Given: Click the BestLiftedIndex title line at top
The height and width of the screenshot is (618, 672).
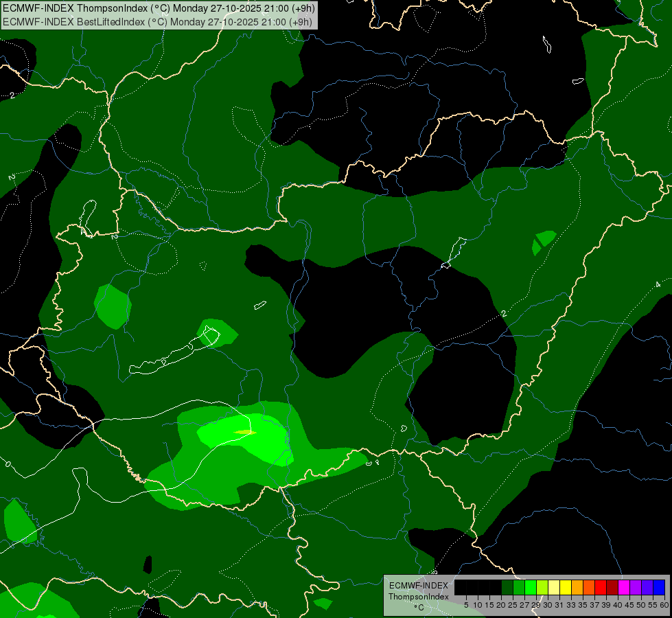Looking at the screenshot, I should coord(157,21).
